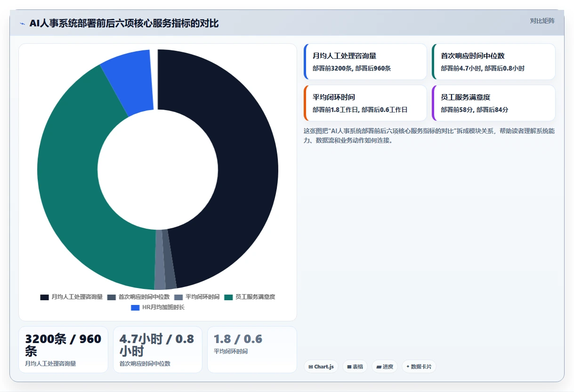The image size is (574, 392).
Task: Toggle 首次响应时间中位数 legend entry
Action: coord(138,297)
